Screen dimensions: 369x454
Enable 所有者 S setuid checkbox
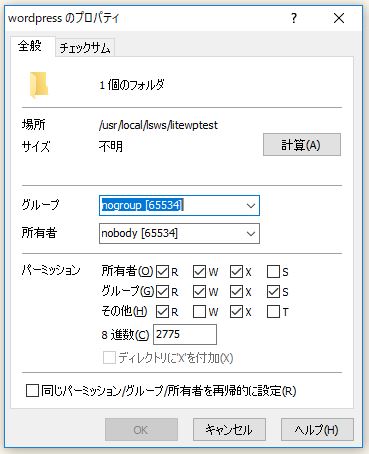click(273, 272)
